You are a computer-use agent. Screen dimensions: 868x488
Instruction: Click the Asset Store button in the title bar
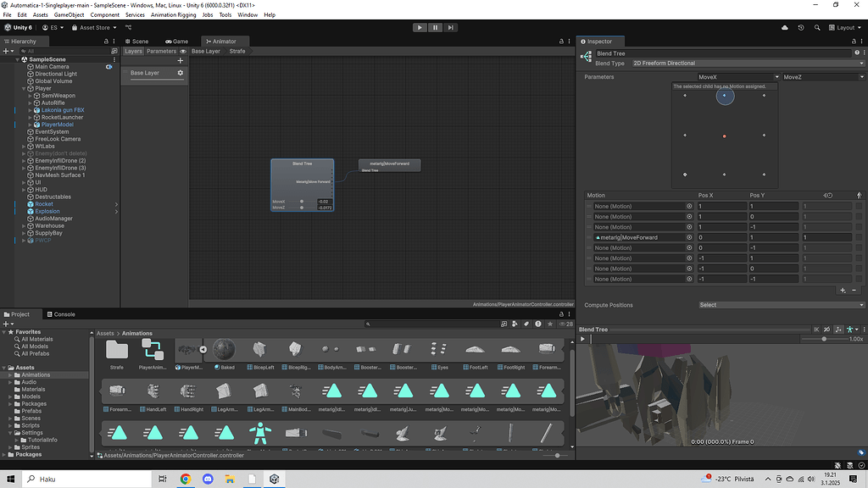[93, 27]
